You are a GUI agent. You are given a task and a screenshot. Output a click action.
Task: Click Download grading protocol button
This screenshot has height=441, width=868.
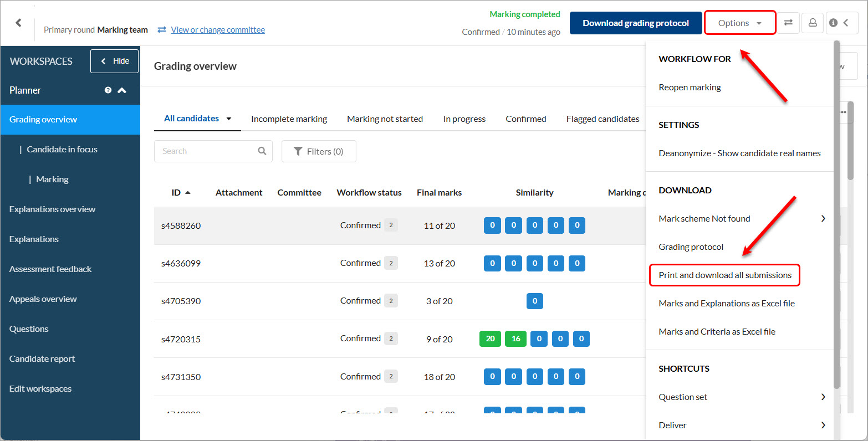(635, 23)
